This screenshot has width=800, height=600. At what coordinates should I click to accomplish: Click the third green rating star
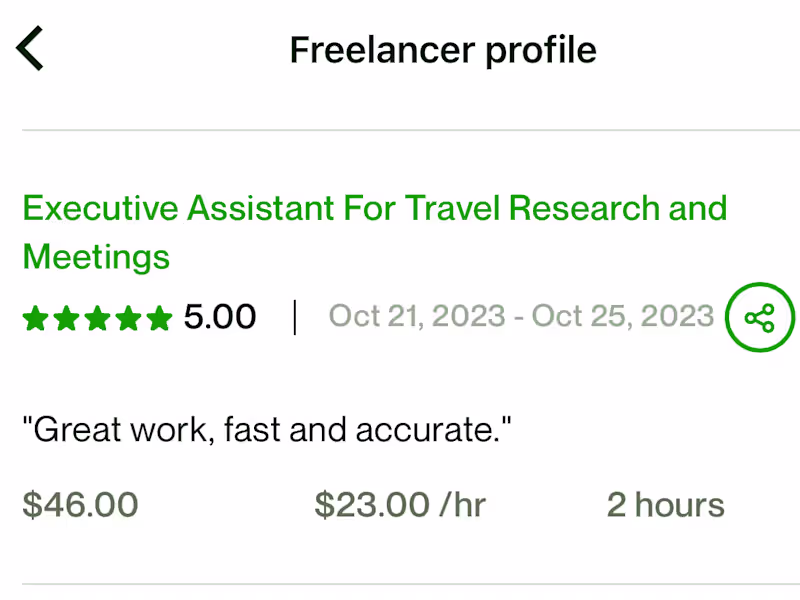click(98, 319)
